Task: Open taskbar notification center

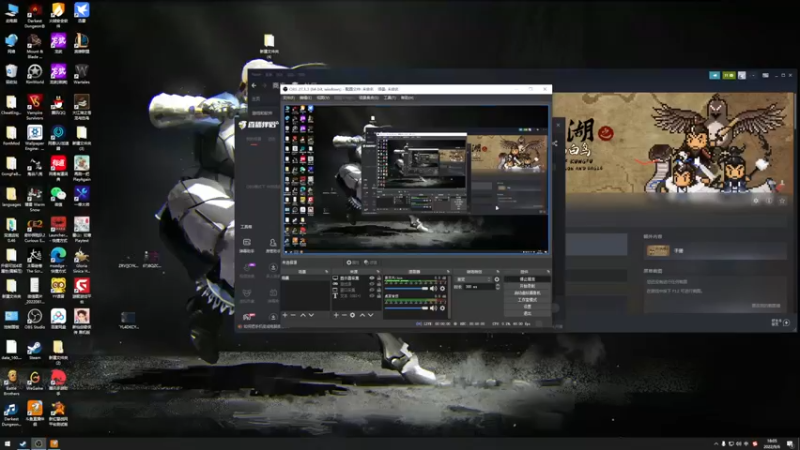Action: point(790,443)
